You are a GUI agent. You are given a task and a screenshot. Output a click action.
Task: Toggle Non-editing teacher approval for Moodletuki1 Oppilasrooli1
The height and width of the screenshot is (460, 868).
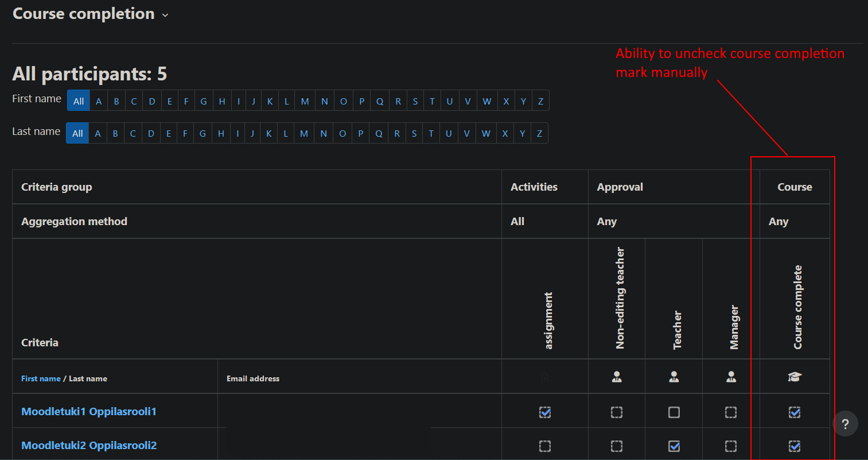(x=617, y=412)
